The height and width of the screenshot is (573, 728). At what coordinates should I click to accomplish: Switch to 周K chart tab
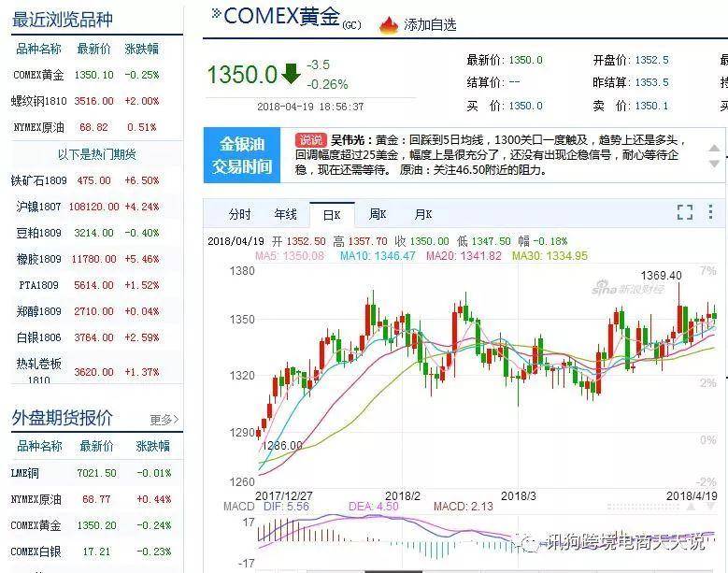(x=377, y=215)
